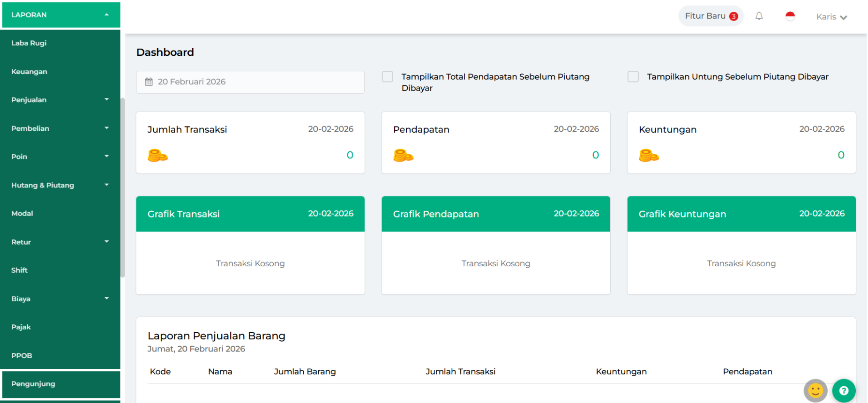Open the Pengunjung sidebar item
The width and height of the screenshot is (868, 403).
(x=33, y=384)
